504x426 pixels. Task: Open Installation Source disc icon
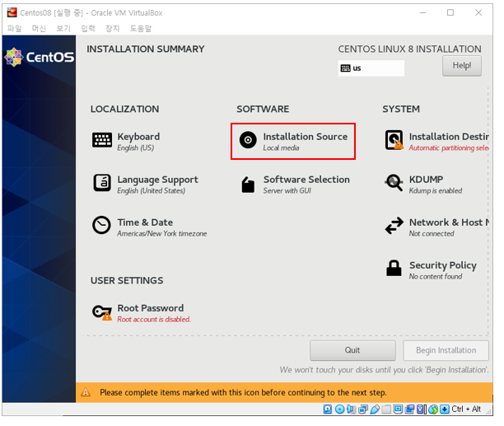(x=248, y=140)
